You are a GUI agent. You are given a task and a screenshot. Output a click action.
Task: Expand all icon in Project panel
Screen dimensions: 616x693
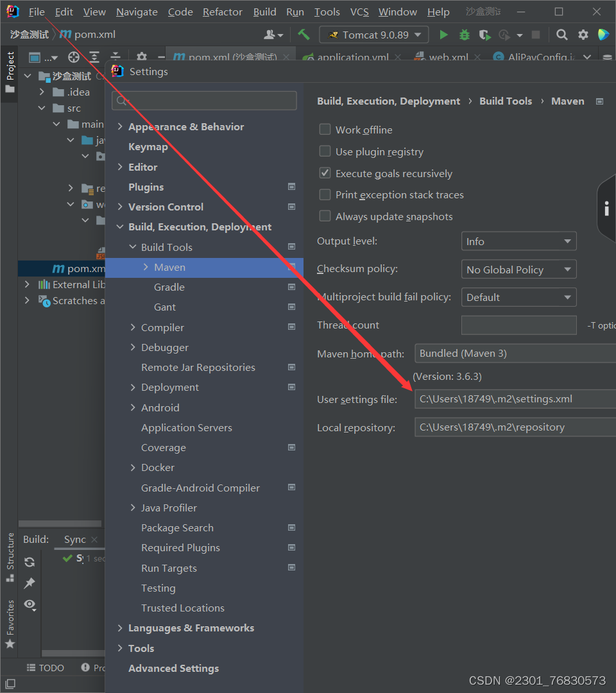click(94, 57)
